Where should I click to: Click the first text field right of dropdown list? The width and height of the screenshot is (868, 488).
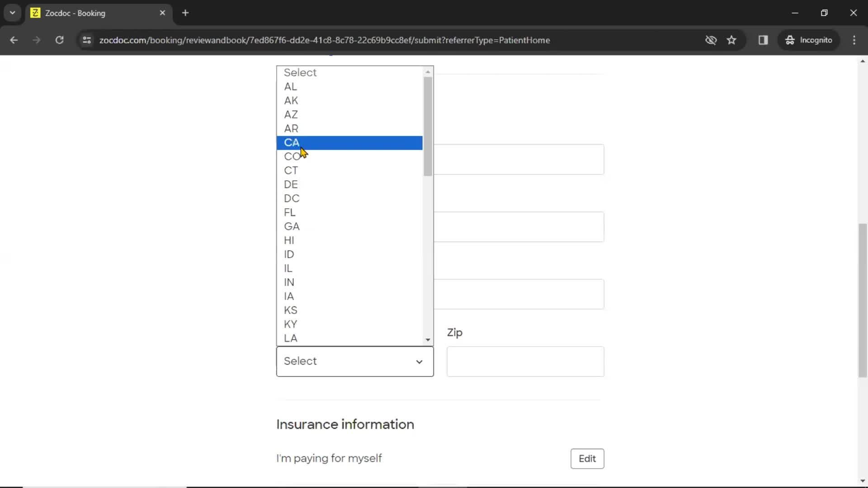(x=519, y=160)
